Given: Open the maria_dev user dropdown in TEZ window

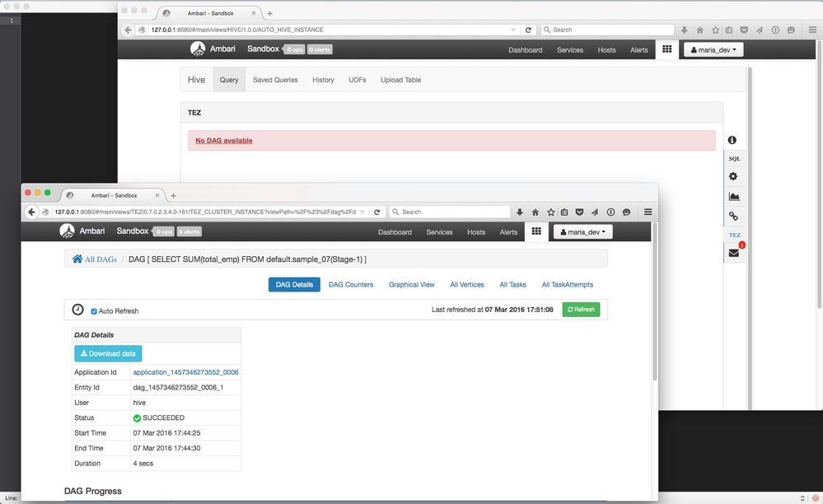Looking at the screenshot, I should (x=582, y=231).
